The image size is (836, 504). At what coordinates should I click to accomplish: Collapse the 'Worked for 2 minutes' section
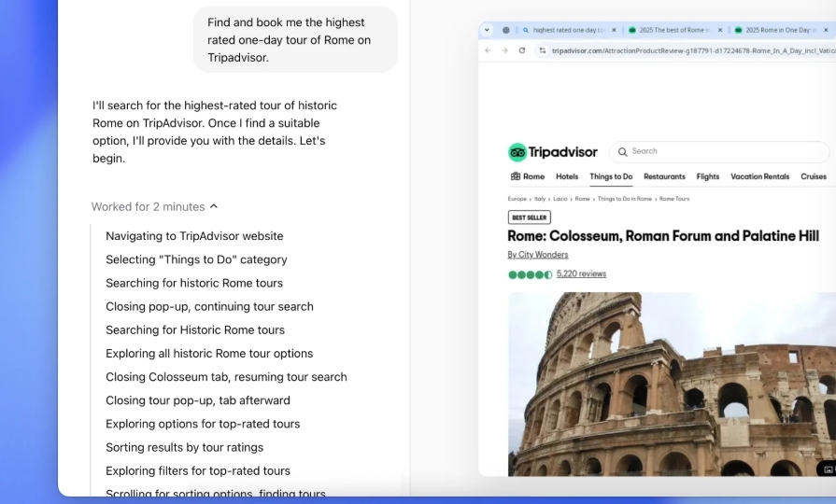[x=213, y=206]
